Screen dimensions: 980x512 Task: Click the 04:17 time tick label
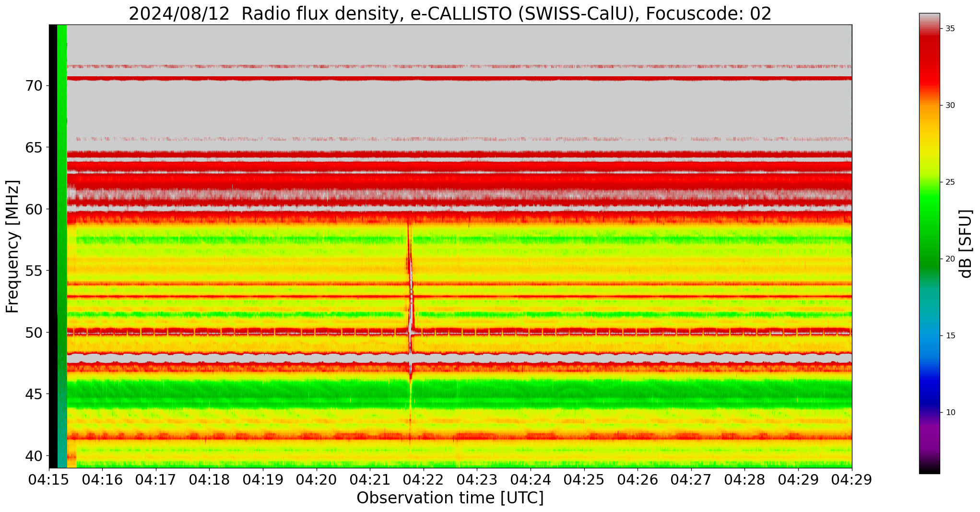coord(156,479)
